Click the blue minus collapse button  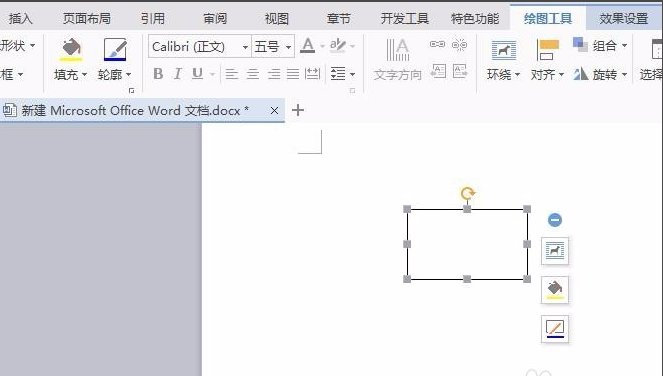tap(555, 220)
